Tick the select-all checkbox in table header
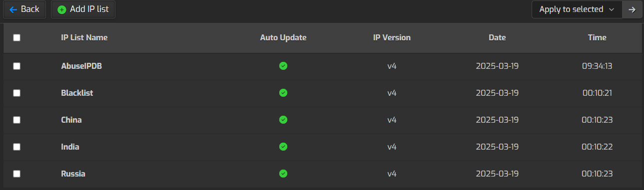This screenshot has width=644, height=190. 16,37
